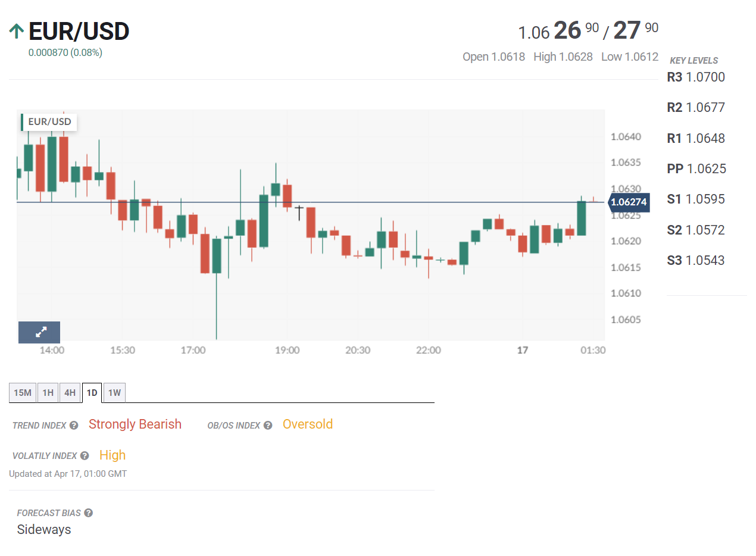Click the 14:00 time axis label
756x556 pixels.
pyautogui.click(x=52, y=351)
